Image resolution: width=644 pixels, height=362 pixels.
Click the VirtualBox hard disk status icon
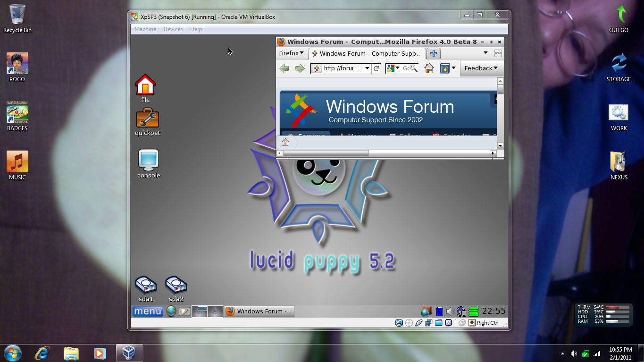(x=399, y=323)
